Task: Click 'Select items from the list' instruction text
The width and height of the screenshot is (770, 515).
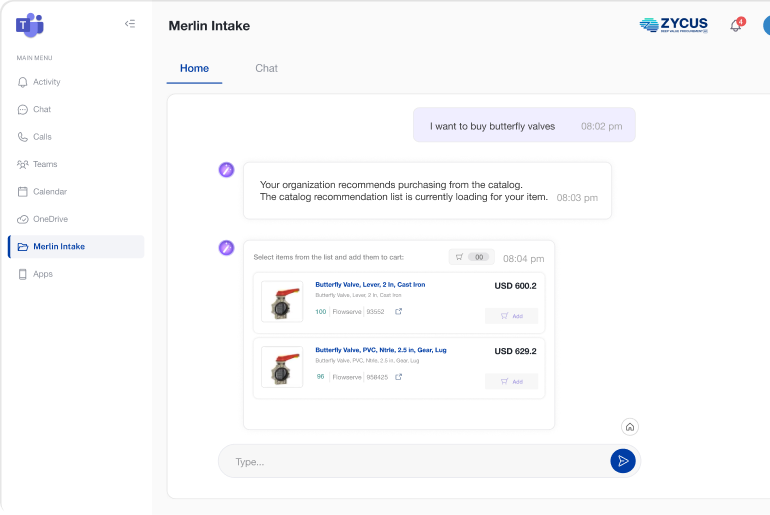Action: click(329, 257)
